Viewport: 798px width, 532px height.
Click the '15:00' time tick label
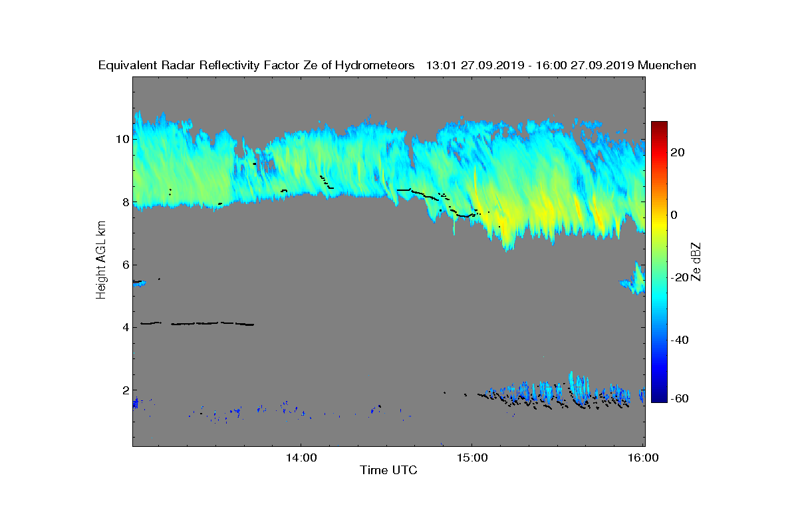pos(471,458)
